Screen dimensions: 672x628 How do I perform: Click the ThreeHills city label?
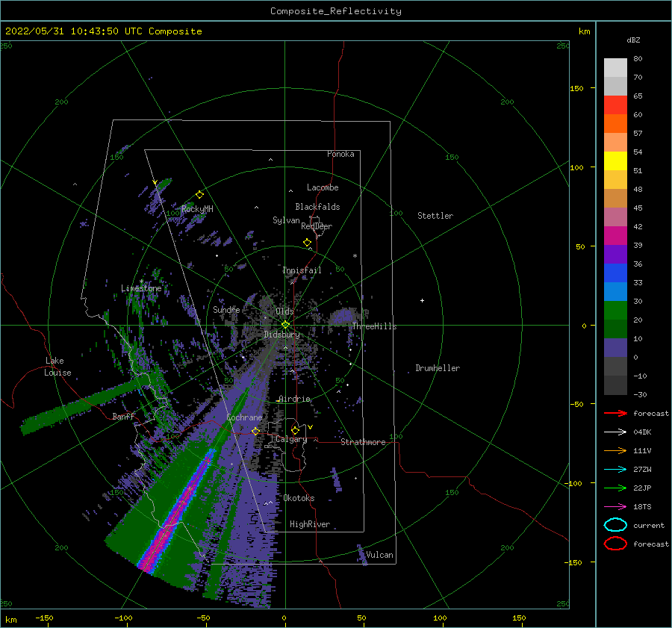(x=374, y=326)
